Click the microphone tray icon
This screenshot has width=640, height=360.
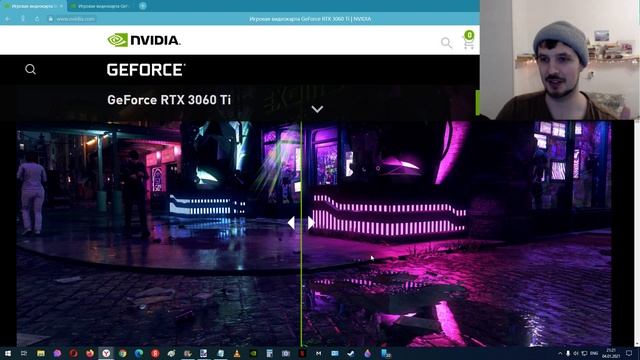point(568,353)
